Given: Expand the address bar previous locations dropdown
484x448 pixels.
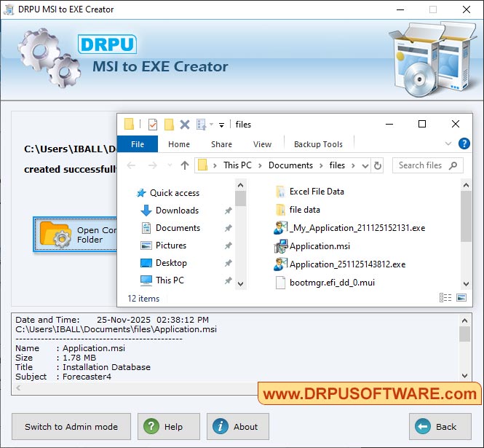Looking at the screenshot, I should (x=365, y=165).
